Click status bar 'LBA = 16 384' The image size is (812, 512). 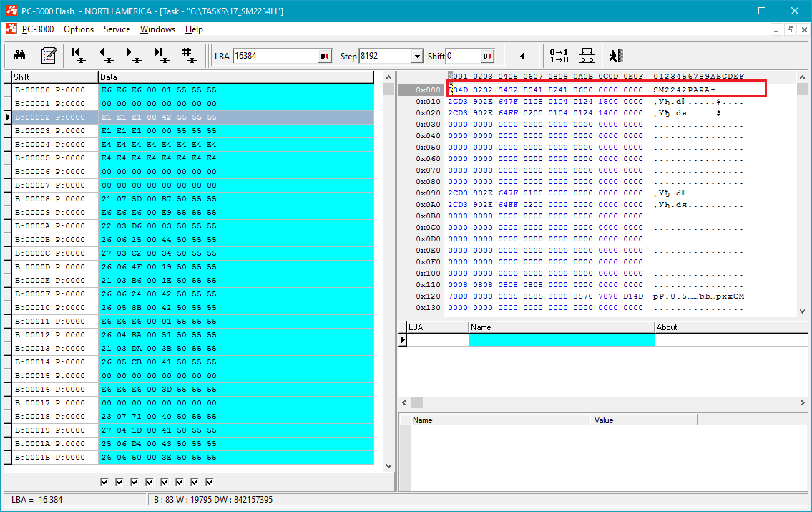pos(36,500)
